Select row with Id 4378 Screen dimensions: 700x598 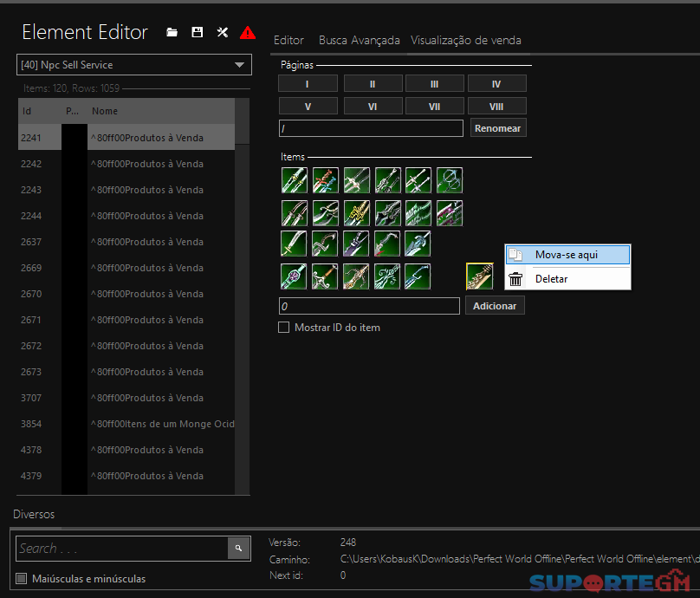tap(126, 450)
